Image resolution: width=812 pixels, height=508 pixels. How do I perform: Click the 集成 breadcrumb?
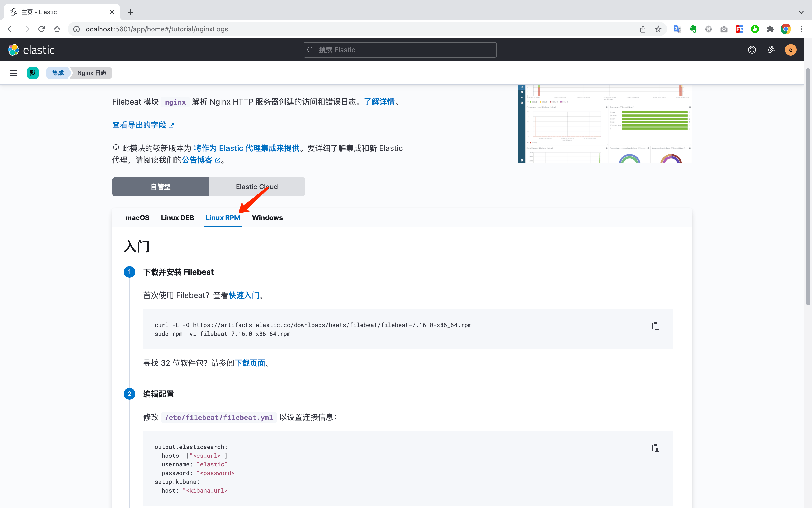58,73
